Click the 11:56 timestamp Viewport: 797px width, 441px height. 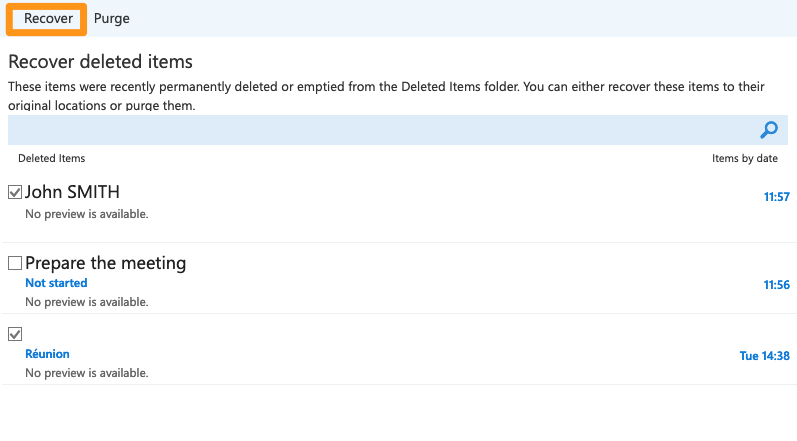[776, 285]
